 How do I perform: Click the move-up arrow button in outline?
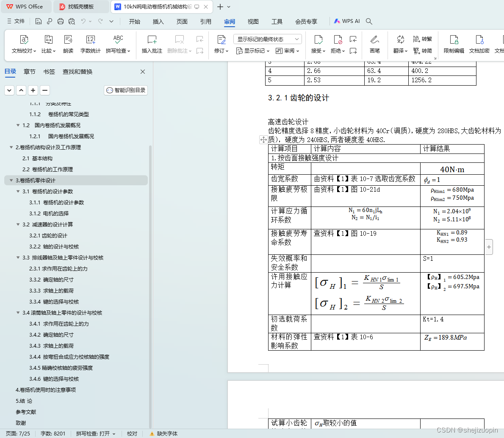click(21, 90)
